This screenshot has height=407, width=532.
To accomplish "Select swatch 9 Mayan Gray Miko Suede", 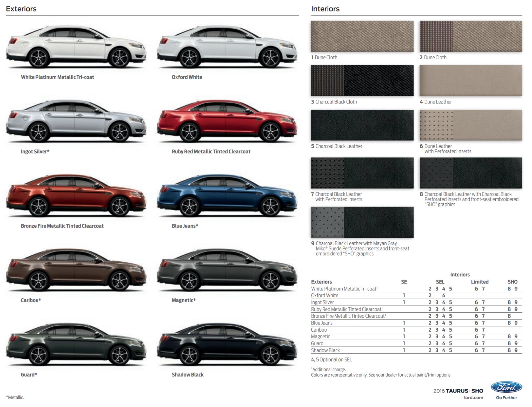I will 362,222.
